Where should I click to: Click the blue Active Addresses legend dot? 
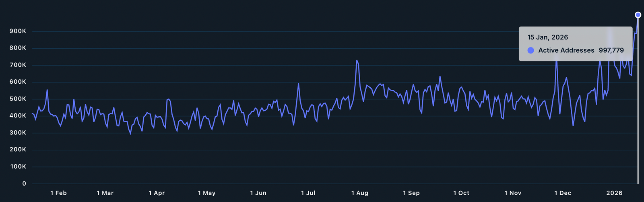coord(530,50)
